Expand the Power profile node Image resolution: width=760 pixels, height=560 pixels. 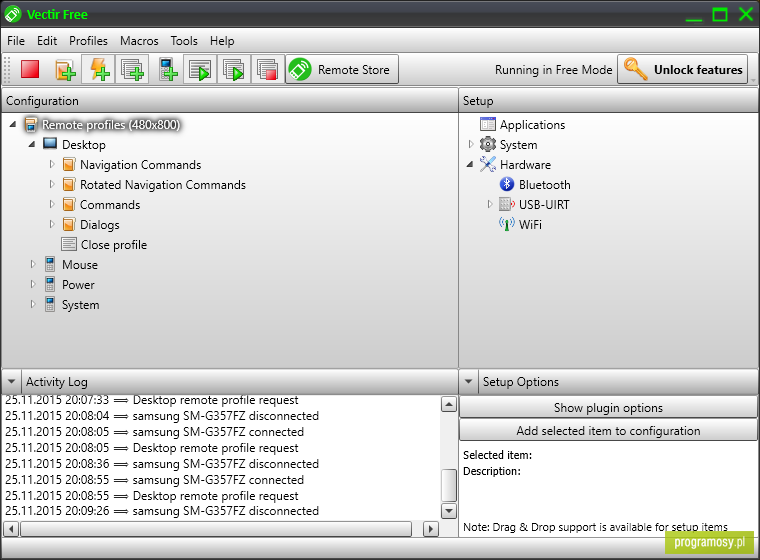pyautogui.click(x=33, y=284)
